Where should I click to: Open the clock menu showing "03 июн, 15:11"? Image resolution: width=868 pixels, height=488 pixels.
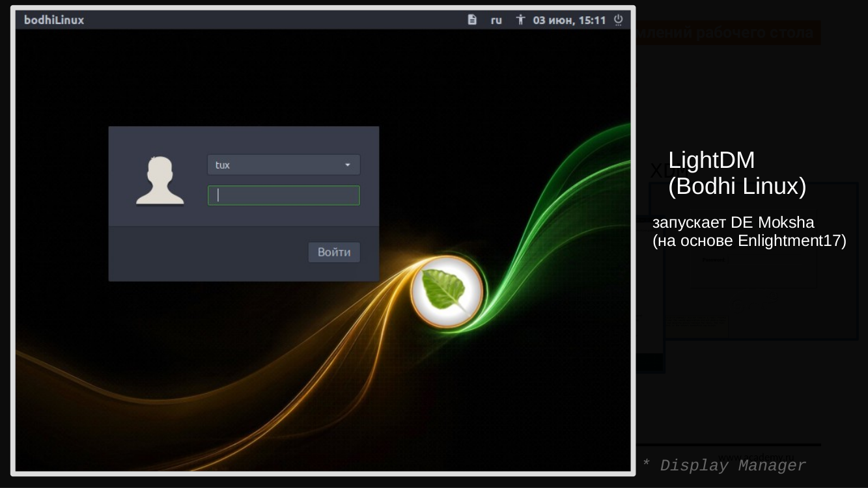pos(570,20)
